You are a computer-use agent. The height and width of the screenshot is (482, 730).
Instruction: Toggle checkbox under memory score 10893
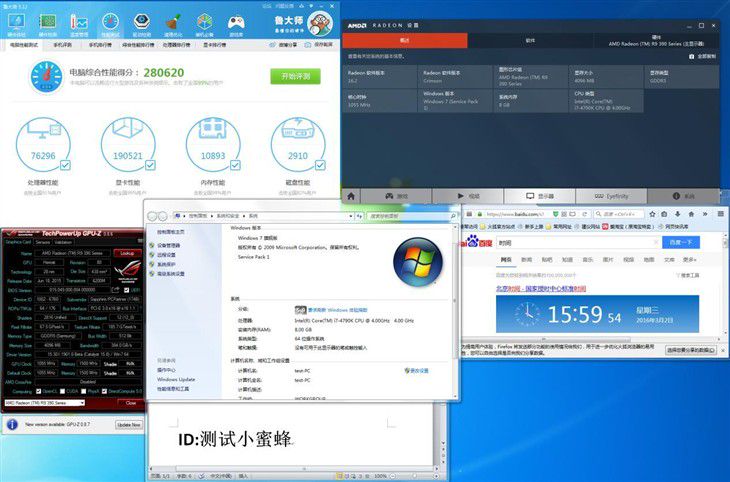(x=235, y=165)
